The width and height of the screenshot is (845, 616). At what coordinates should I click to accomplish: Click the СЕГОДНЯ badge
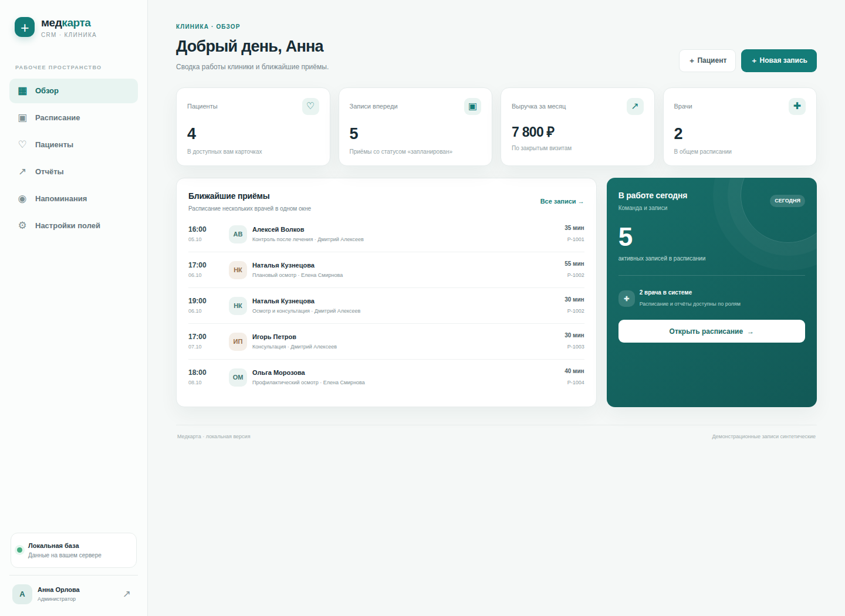click(787, 201)
